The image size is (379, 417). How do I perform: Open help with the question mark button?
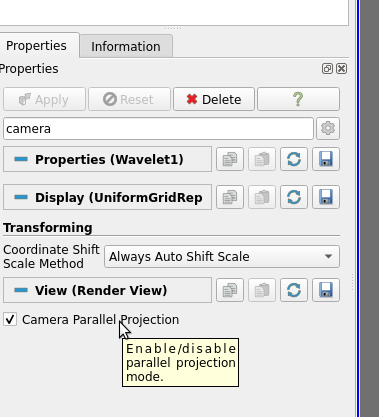click(x=298, y=99)
